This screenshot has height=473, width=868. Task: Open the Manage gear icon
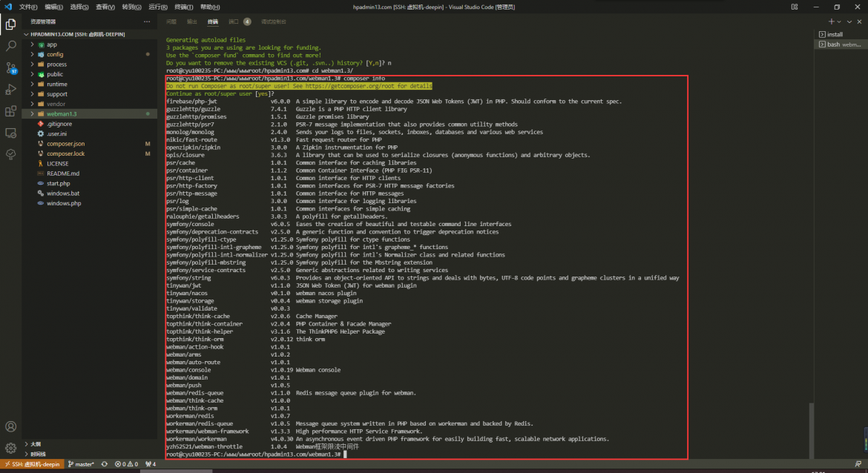tap(10, 448)
